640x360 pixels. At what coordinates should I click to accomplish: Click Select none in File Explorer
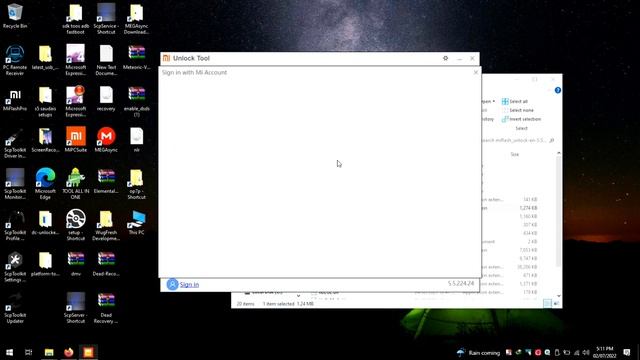[518, 110]
